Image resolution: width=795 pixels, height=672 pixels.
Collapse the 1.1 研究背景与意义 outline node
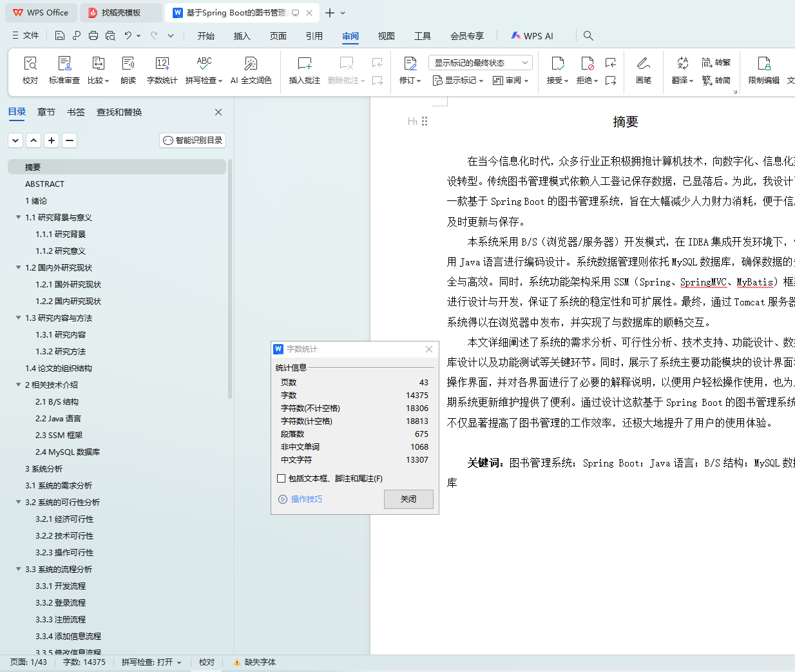pos(19,217)
